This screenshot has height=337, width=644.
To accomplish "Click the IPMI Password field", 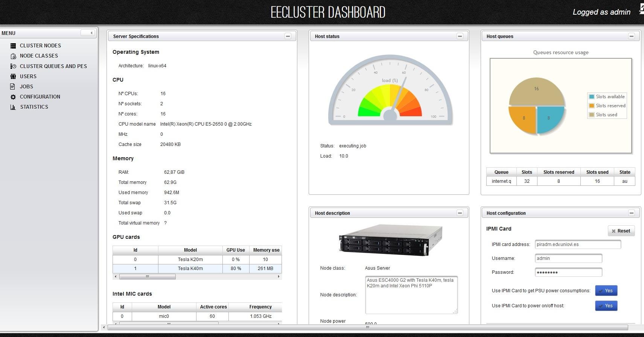I will pyautogui.click(x=568, y=272).
